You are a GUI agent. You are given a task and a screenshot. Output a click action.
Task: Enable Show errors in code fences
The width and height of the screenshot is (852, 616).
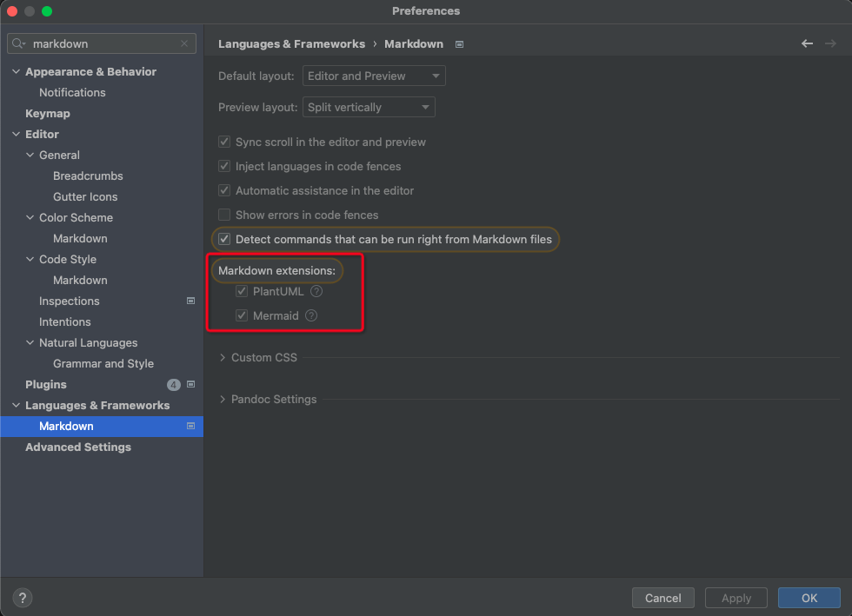click(224, 215)
